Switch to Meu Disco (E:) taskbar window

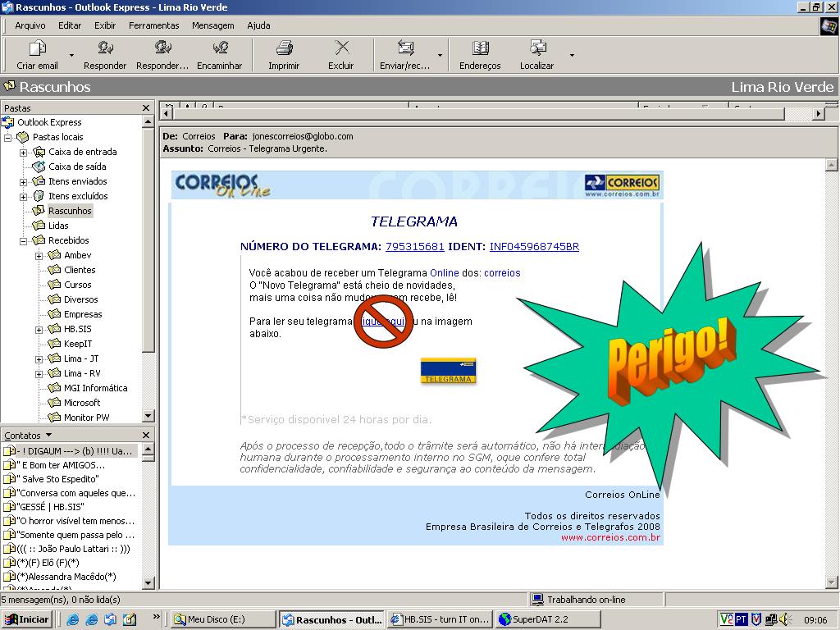click(223, 619)
